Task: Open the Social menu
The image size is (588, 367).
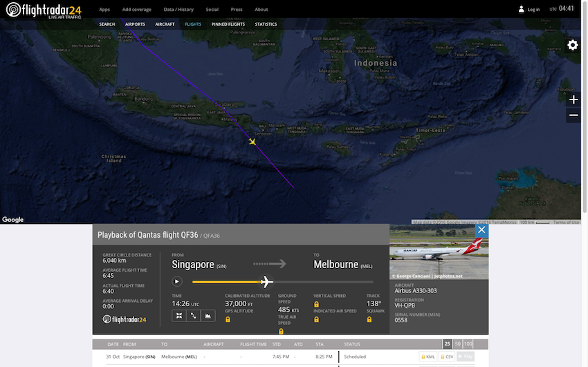Action: [x=212, y=10]
